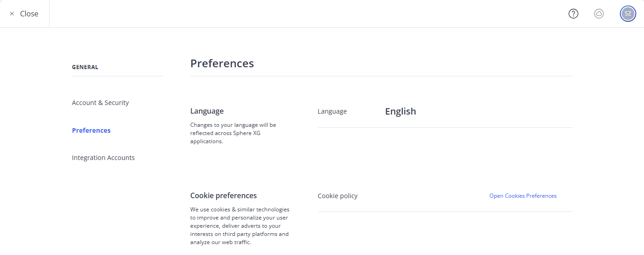The image size is (644, 255).
Task: Change the English language value
Action: click(x=401, y=111)
